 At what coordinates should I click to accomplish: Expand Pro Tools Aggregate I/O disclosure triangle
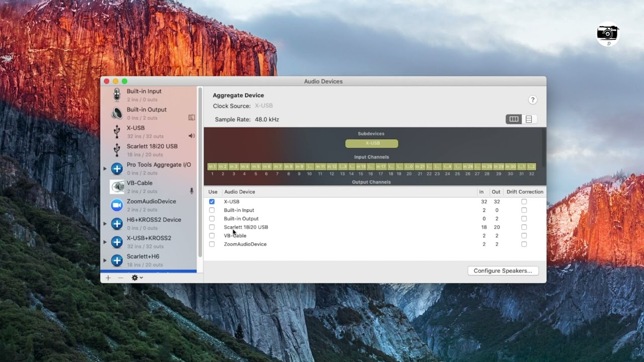pyautogui.click(x=105, y=168)
